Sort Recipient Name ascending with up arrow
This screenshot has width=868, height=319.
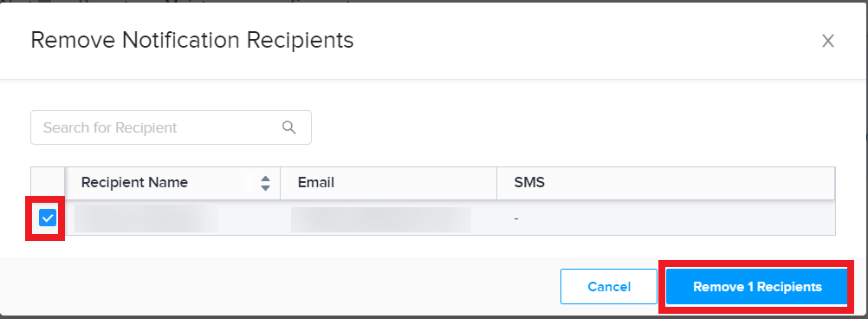265,179
